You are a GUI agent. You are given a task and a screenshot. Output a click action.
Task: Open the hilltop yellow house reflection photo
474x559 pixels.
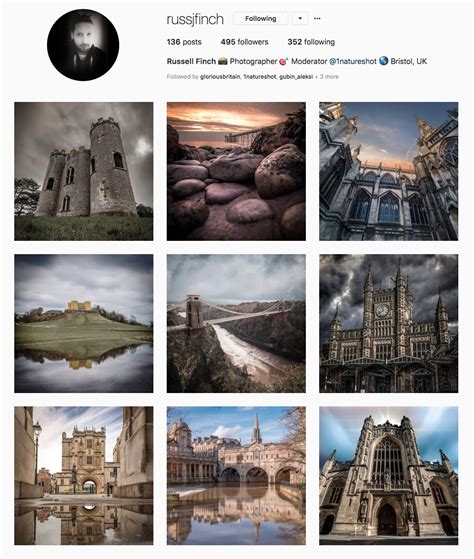tap(84, 323)
